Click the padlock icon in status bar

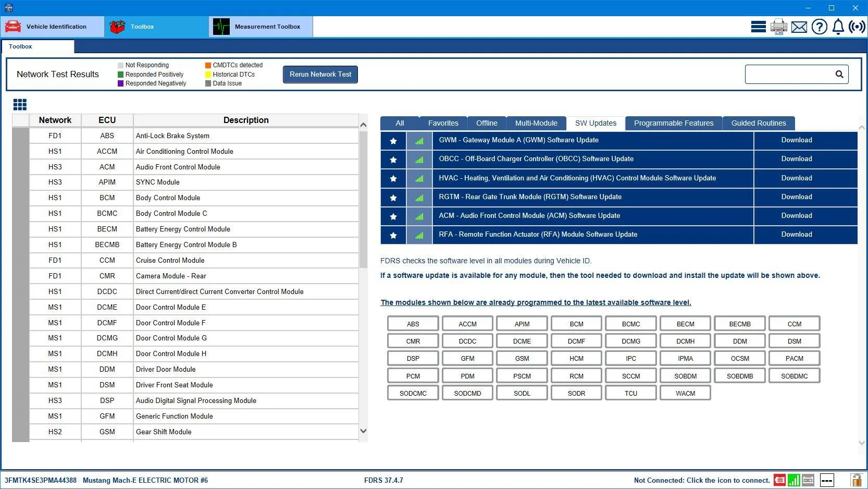pyautogui.click(x=856, y=480)
